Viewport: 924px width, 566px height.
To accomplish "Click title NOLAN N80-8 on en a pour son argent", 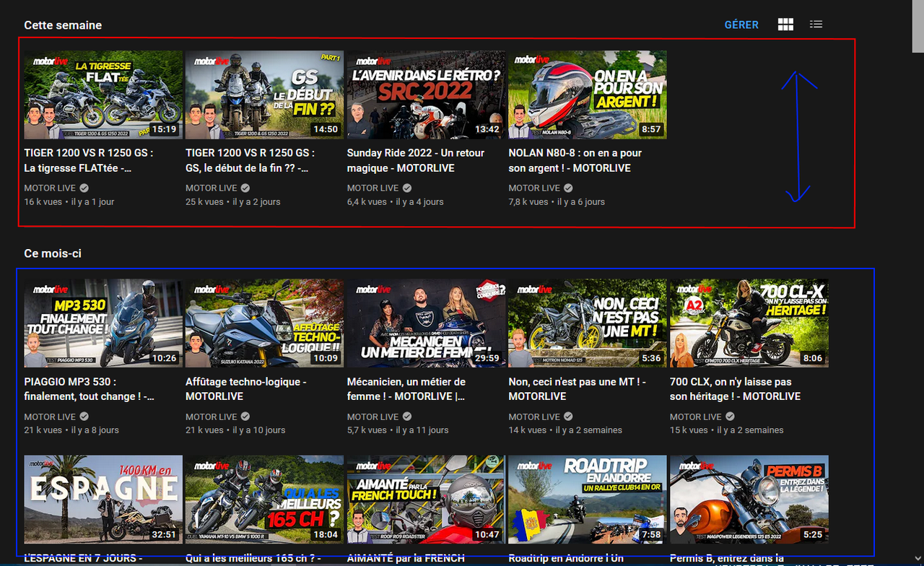I will pos(575,160).
